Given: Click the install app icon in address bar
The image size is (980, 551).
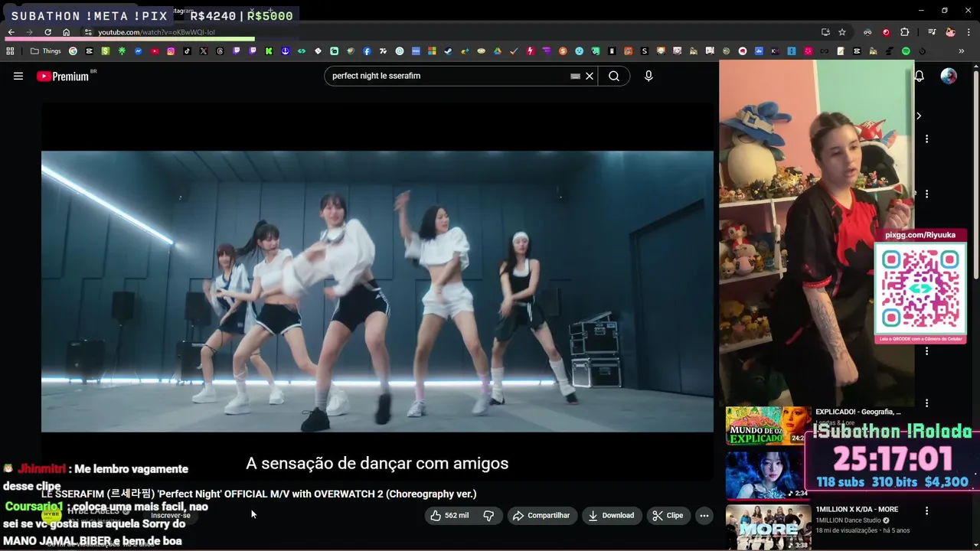Looking at the screenshot, I should [825, 32].
